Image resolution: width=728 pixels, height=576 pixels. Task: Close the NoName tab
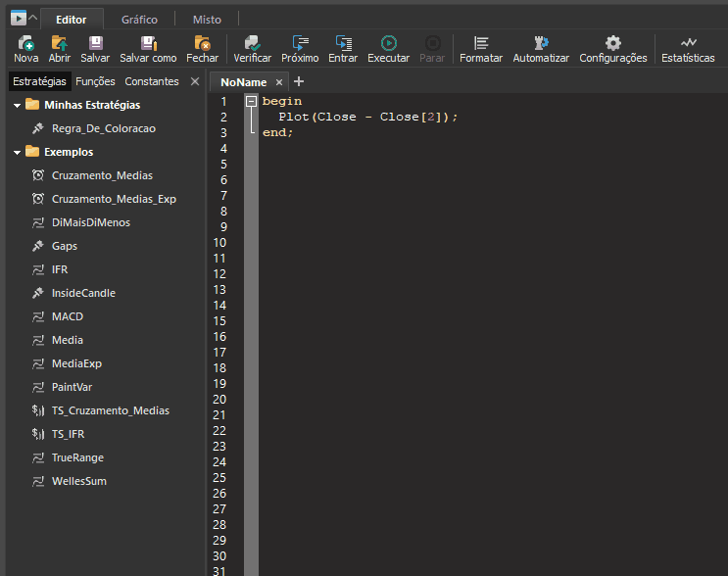[279, 82]
